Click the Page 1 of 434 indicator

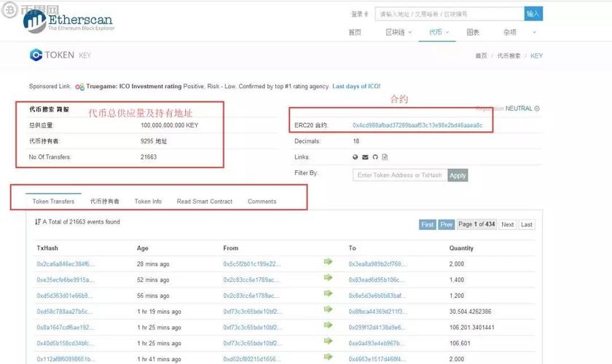pos(476,224)
